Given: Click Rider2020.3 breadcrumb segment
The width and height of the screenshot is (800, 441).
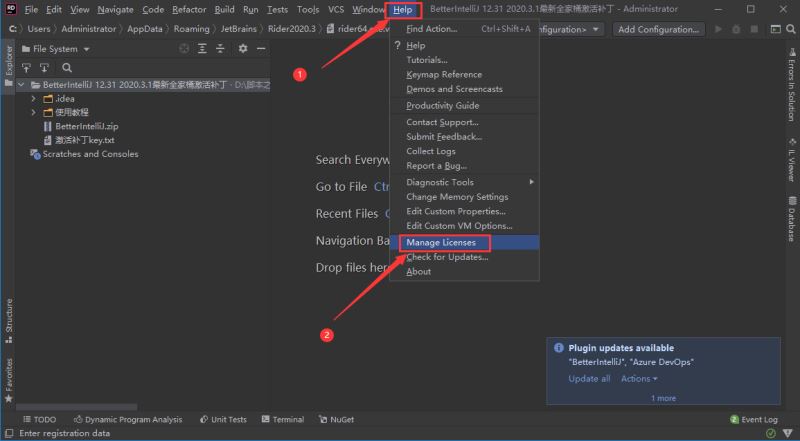Looking at the screenshot, I should 292,29.
